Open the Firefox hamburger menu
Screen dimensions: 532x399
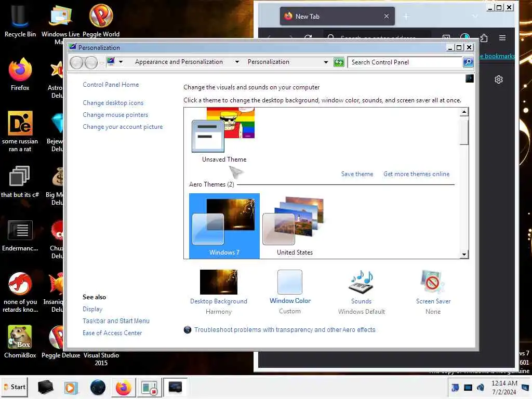(x=502, y=37)
